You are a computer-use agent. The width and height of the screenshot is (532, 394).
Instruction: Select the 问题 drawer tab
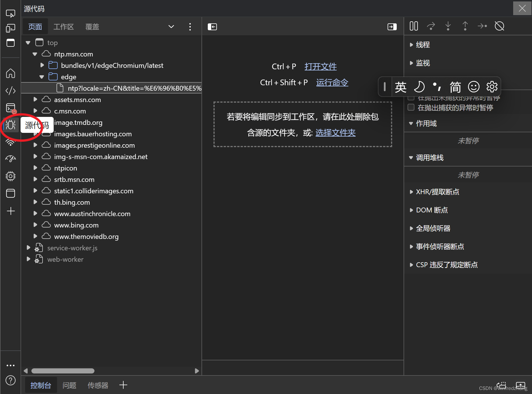pyautogui.click(x=69, y=385)
